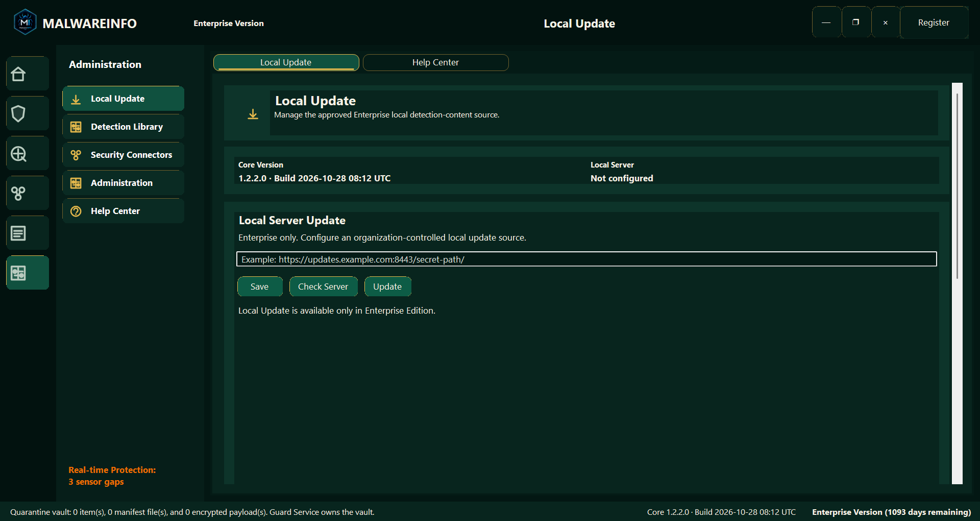Switch to the Local Update tab
980x521 pixels.
click(286, 62)
